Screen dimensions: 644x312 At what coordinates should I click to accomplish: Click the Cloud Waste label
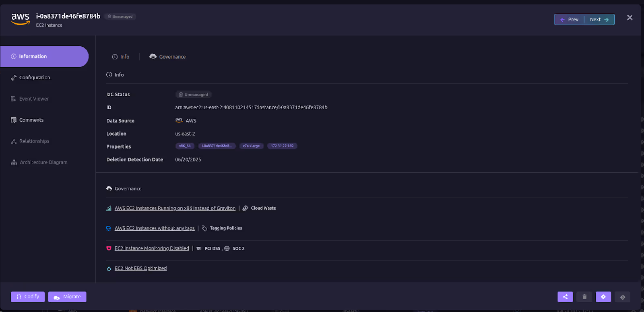(263, 208)
